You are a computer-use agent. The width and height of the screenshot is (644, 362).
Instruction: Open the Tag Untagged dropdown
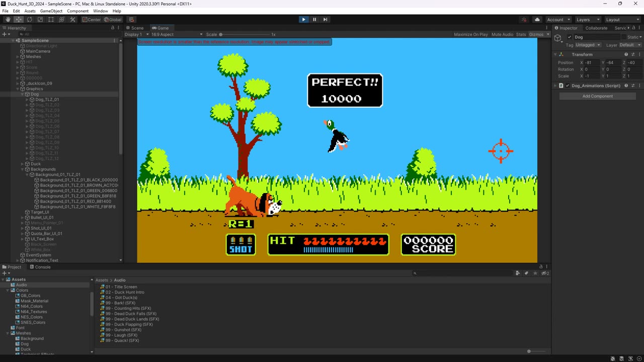click(588, 45)
